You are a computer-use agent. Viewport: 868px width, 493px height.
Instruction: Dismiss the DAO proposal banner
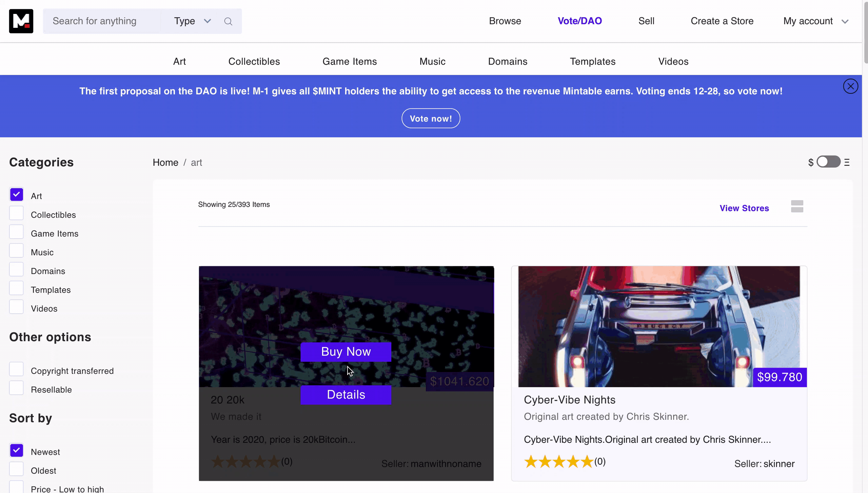(850, 86)
